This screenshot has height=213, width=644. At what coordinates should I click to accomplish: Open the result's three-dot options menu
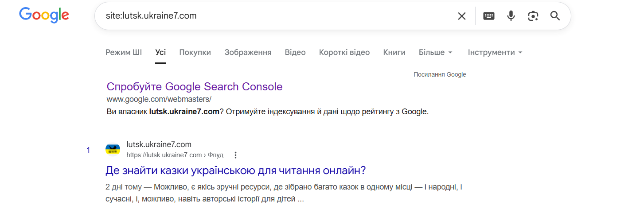point(235,155)
